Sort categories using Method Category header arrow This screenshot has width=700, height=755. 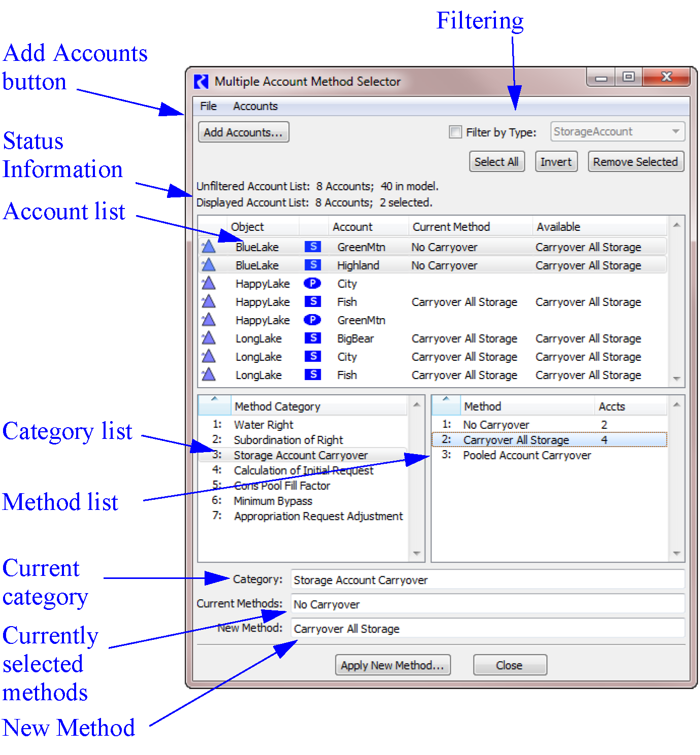pos(214,399)
